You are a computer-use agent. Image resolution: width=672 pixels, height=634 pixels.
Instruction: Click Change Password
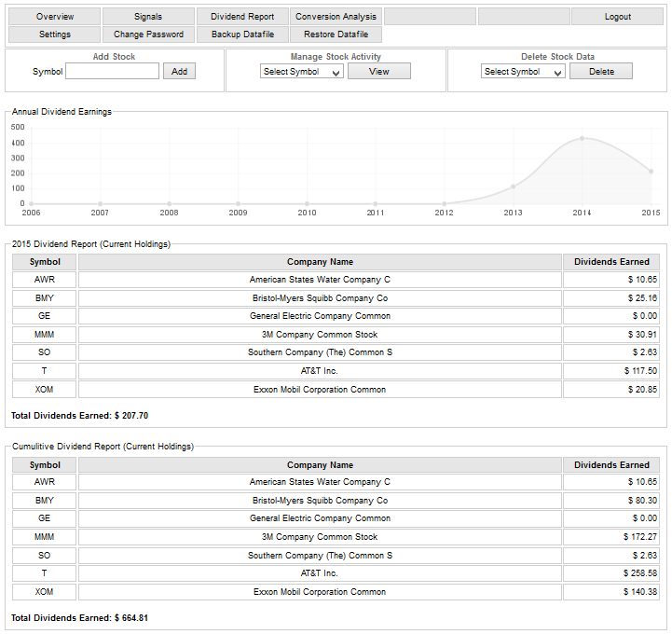click(x=148, y=34)
